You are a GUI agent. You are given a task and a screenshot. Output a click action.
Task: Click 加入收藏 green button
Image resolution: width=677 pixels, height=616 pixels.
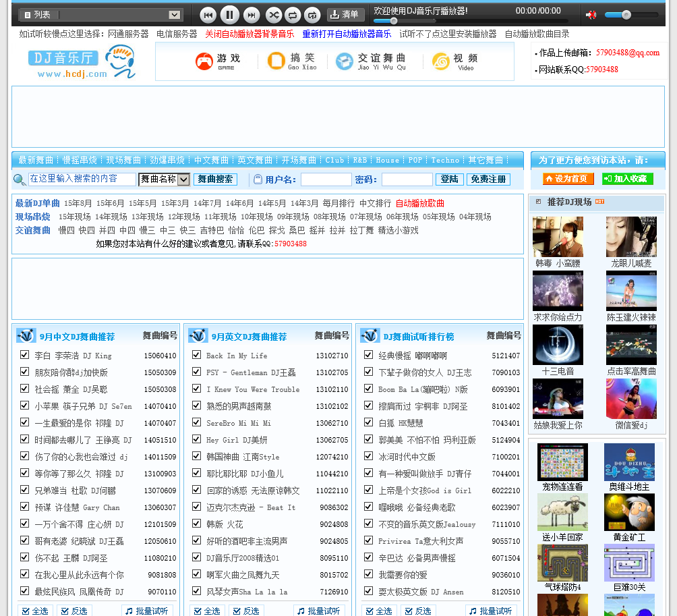(x=627, y=179)
